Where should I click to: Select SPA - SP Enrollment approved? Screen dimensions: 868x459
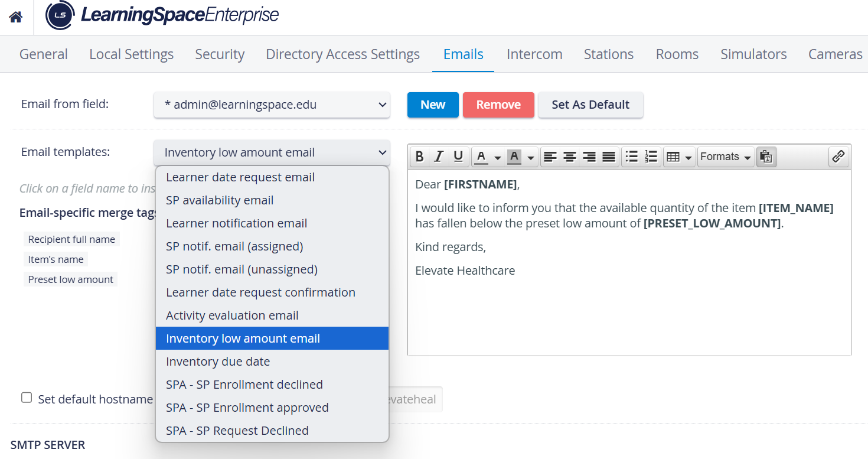272,408
